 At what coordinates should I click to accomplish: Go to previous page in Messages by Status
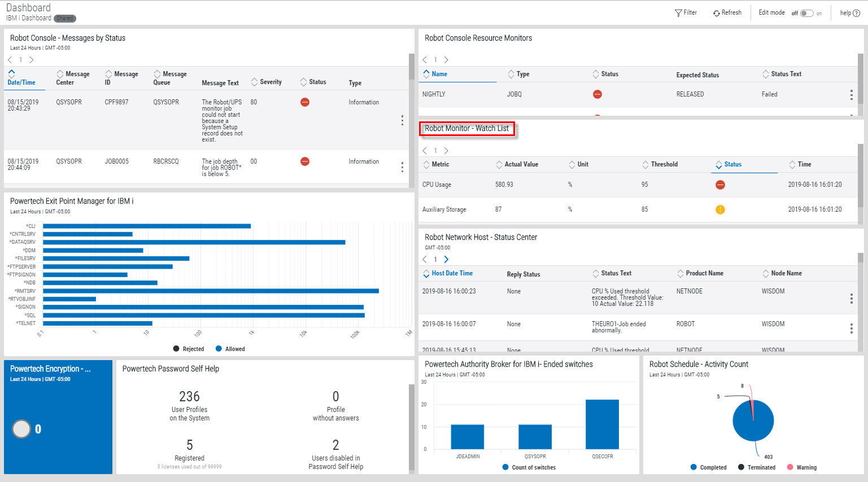[10, 60]
